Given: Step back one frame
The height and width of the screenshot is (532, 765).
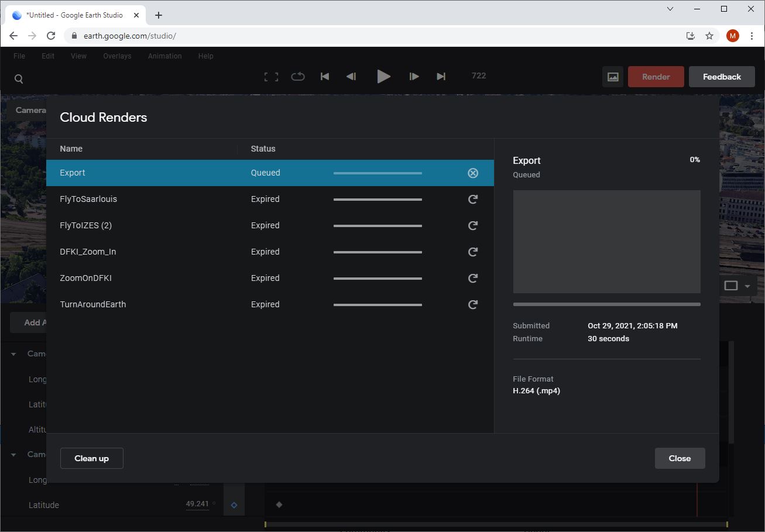Looking at the screenshot, I should pos(351,77).
